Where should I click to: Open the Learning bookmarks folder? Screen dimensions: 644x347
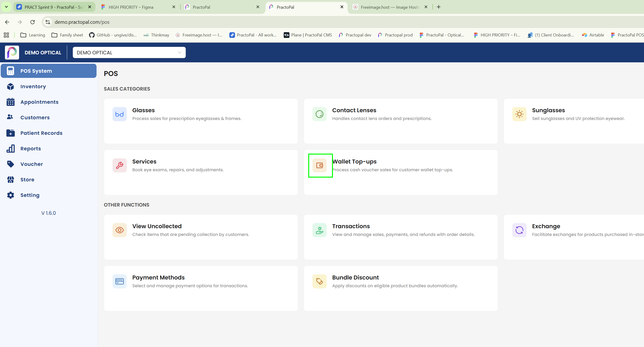coord(33,35)
